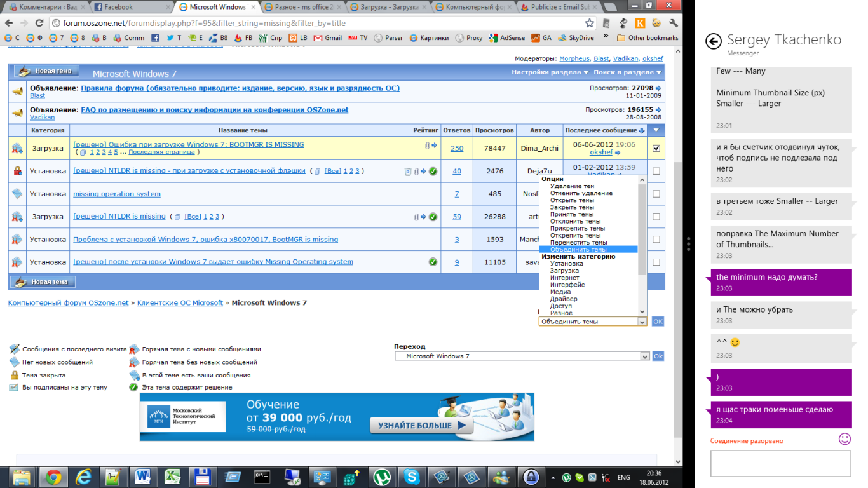Expand the Поиск в разделе dropdown

[x=627, y=72]
